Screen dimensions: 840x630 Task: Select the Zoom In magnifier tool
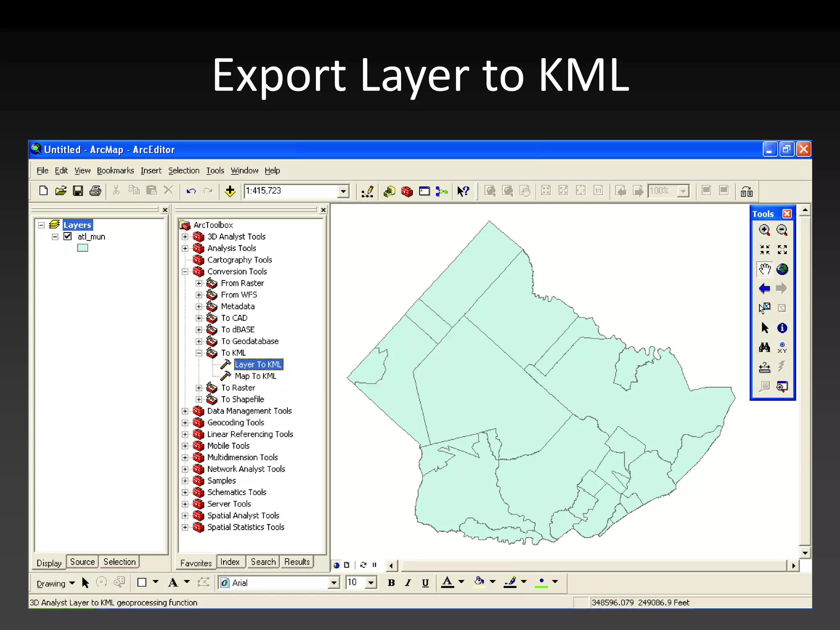coord(764,230)
